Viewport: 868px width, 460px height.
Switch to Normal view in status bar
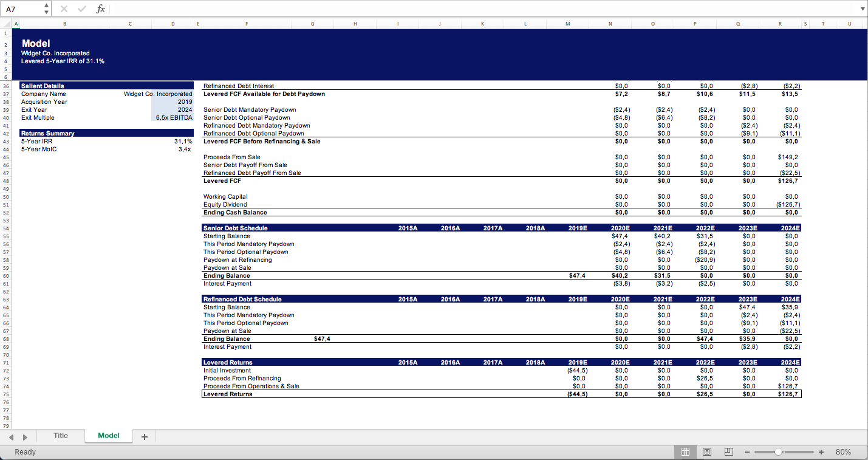click(x=685, y=451)
